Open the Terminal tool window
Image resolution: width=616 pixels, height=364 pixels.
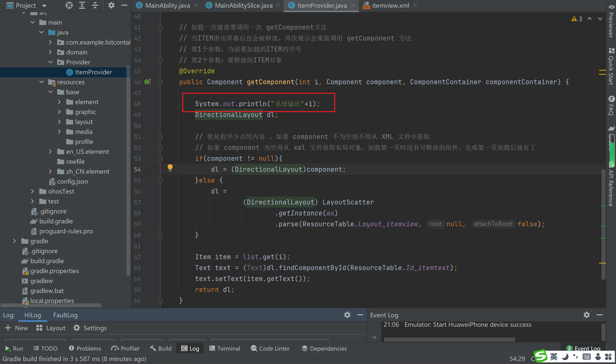(225, 348)
